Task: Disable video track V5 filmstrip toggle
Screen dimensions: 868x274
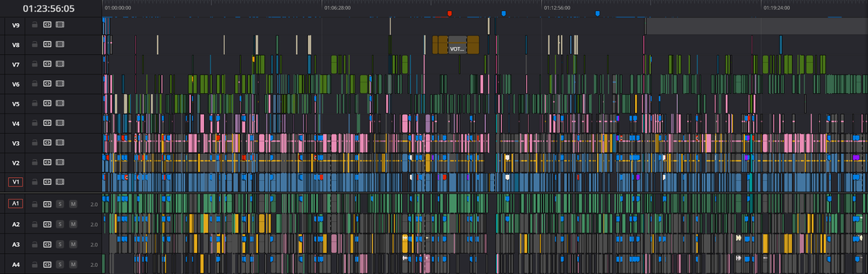Action: pyautogui.click(x=60, y=103)
